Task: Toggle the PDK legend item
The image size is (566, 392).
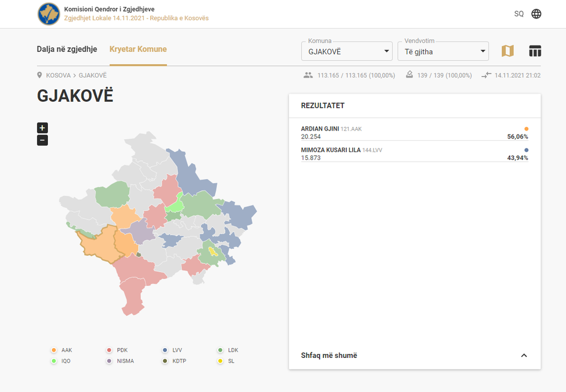Action: point(118,350)
